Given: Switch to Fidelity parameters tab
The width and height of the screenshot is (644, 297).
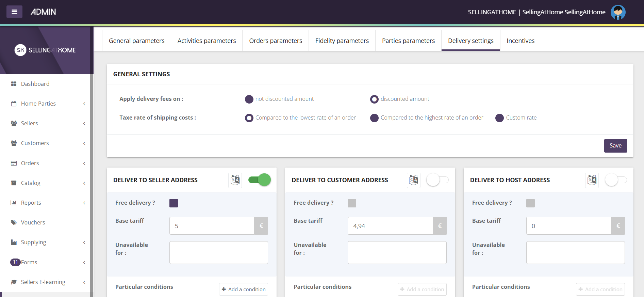Looking at the screenshot, I should [x=342, y=41].
